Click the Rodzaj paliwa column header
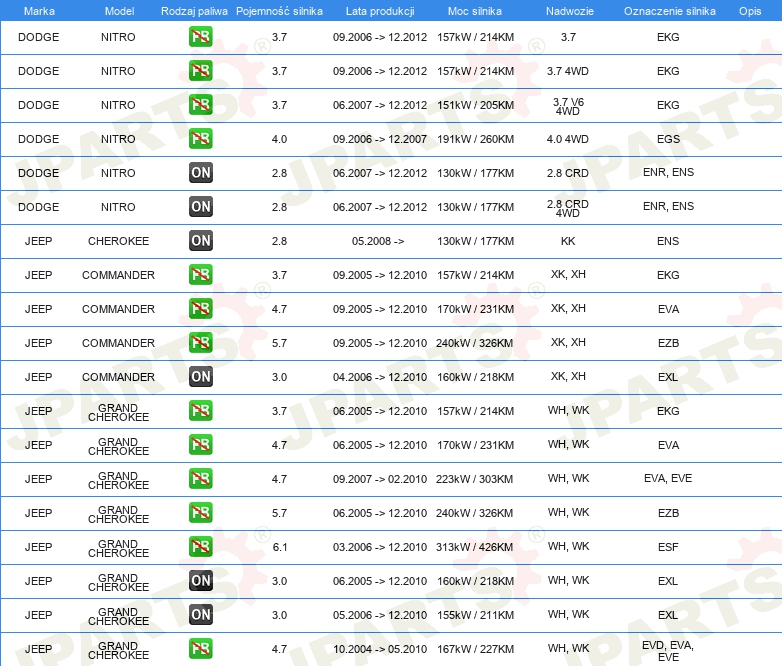 194,11
